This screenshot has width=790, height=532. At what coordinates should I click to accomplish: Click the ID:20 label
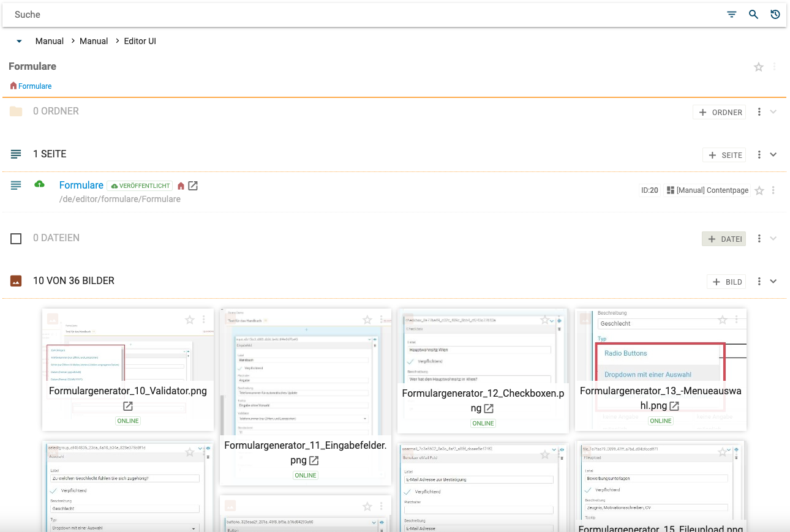(650, 190)
